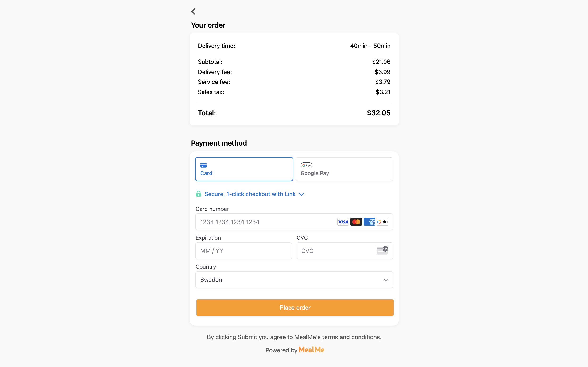Viewport: 588px width, 367px height.
Task: Click the Visa card brand icon
Action: pyautogui.click(x=343, y=222)
